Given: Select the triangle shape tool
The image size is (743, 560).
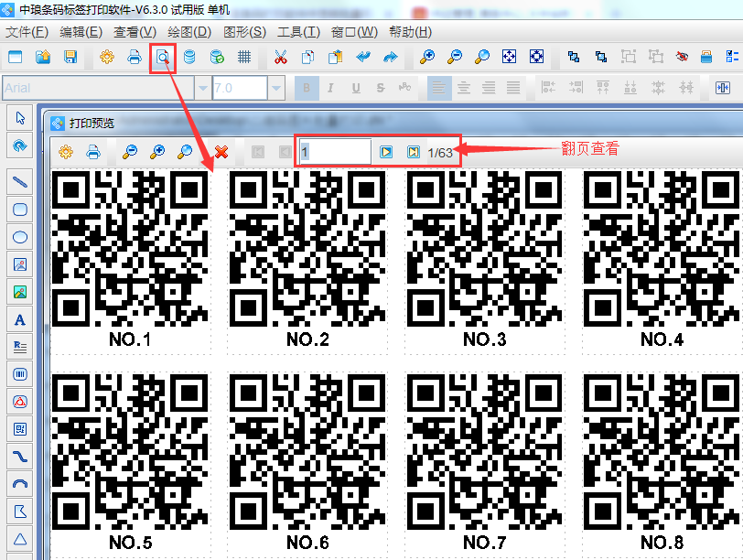Looking at the screenshot, I should pyautogui.click(x=20, y=538).
